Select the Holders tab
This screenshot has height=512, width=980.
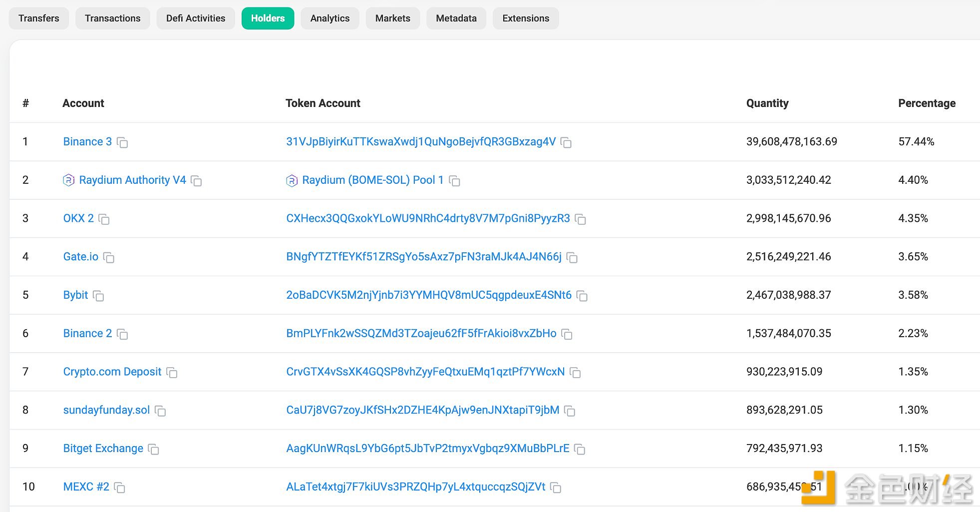tap(268, 18)
